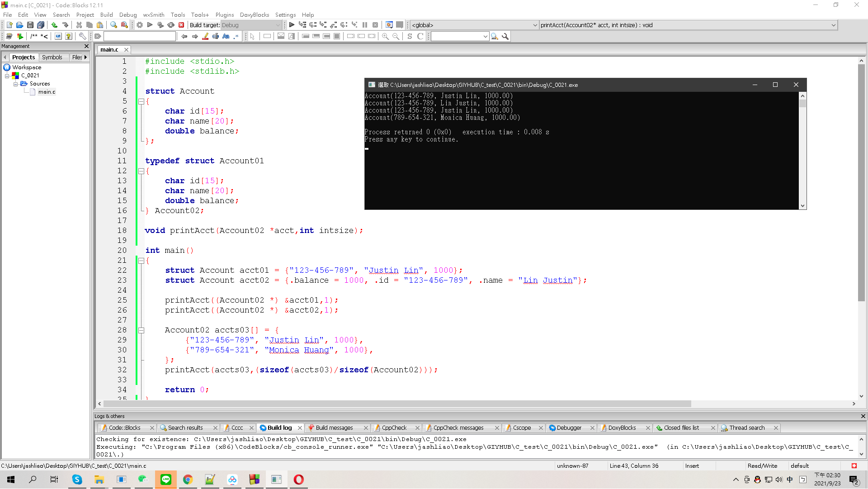Select main.c in the project tree
868x489 pixels.
(47, 92)
